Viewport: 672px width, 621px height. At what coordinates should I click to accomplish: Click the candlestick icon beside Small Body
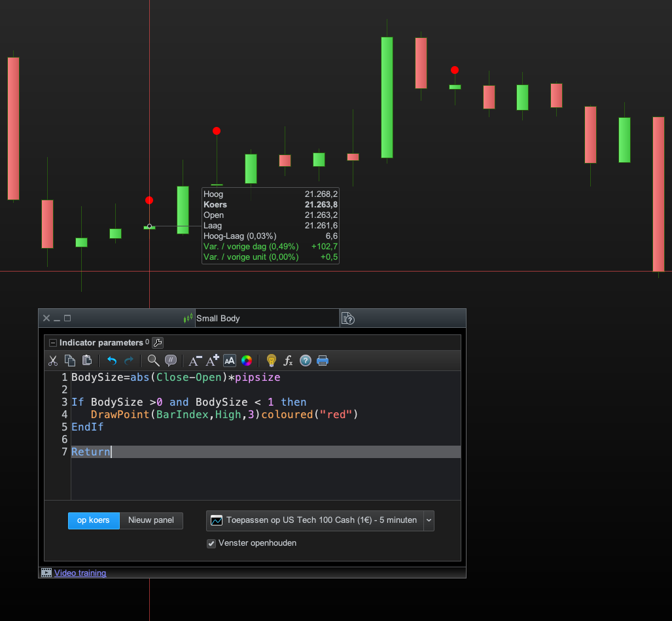click(188, 319)
